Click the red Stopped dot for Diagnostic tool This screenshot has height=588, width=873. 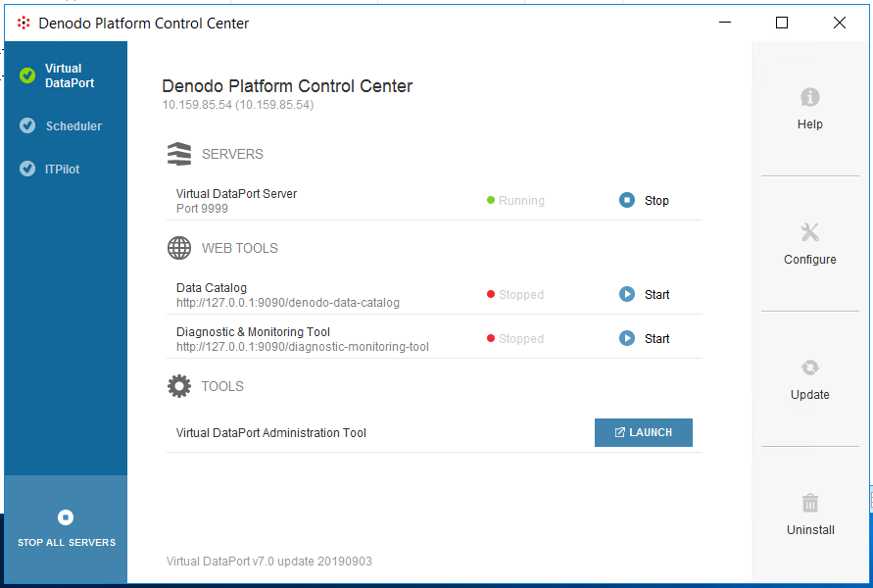491,338
